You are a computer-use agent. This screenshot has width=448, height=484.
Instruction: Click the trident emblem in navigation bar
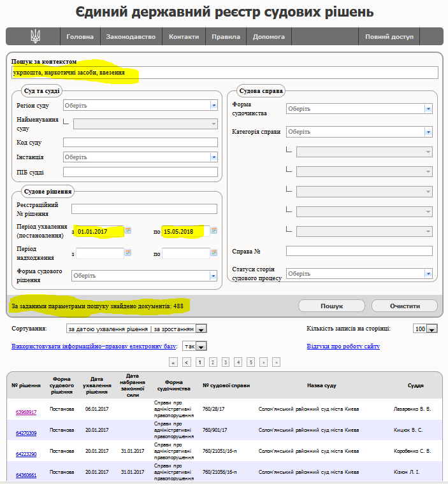(x=34, y=36)
